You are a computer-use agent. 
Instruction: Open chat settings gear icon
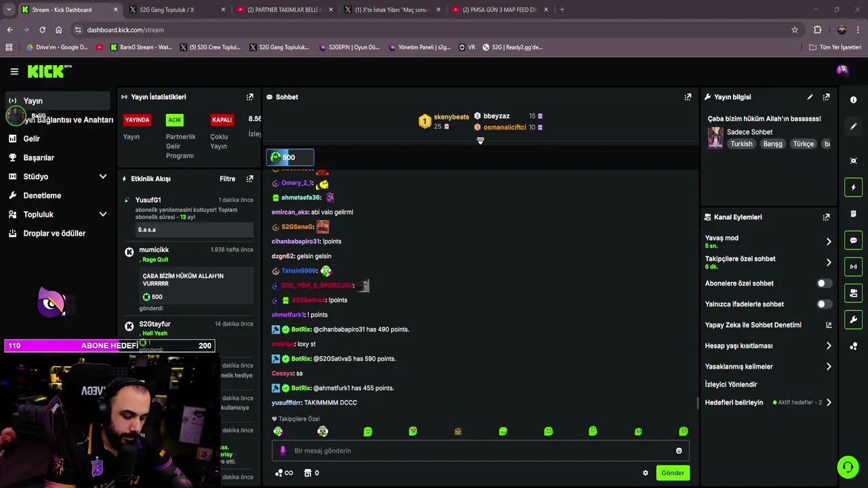pos(646,473)
